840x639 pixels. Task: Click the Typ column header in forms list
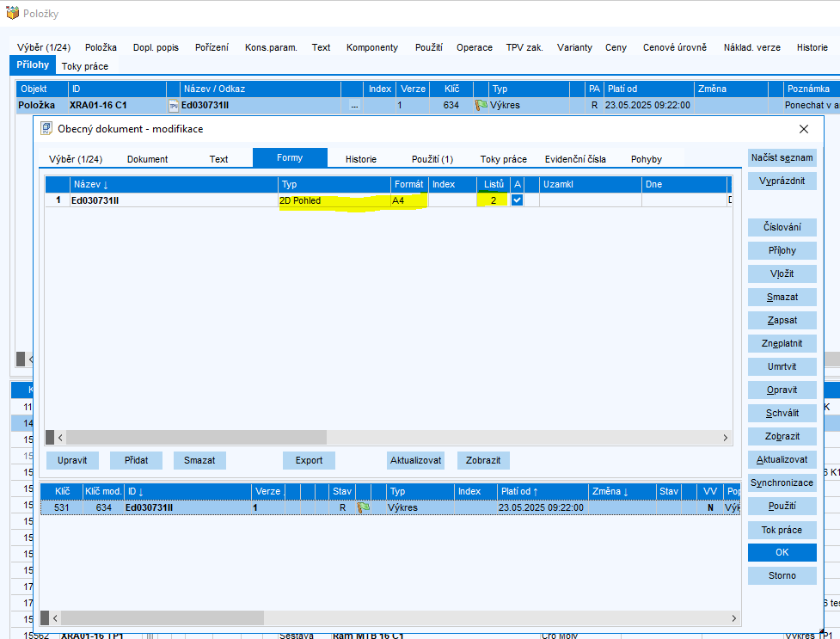coord(334,184)
